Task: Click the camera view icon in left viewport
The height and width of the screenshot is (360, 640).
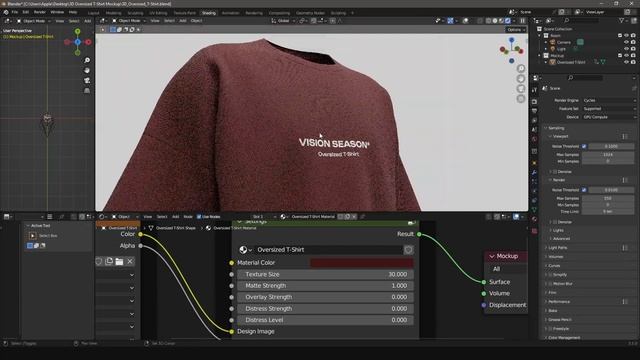Action: click(87, 80)
